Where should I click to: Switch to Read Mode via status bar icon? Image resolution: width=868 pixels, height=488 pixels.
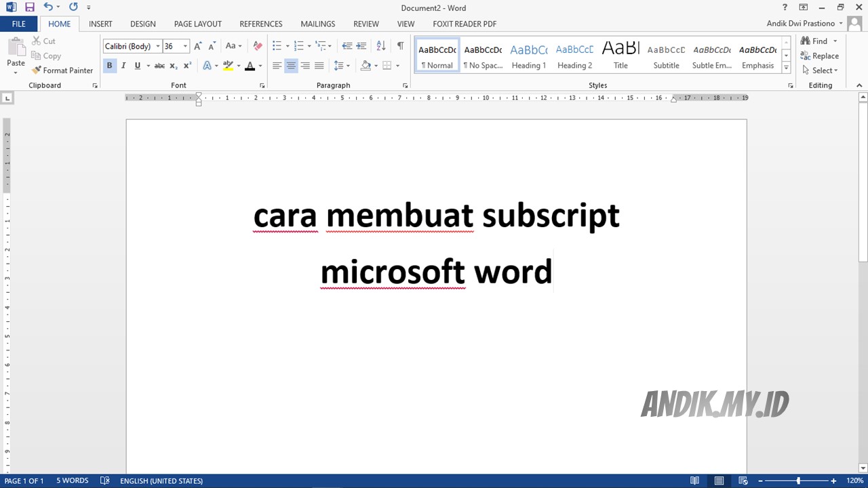pyautogui.click(x=694, y=480)
